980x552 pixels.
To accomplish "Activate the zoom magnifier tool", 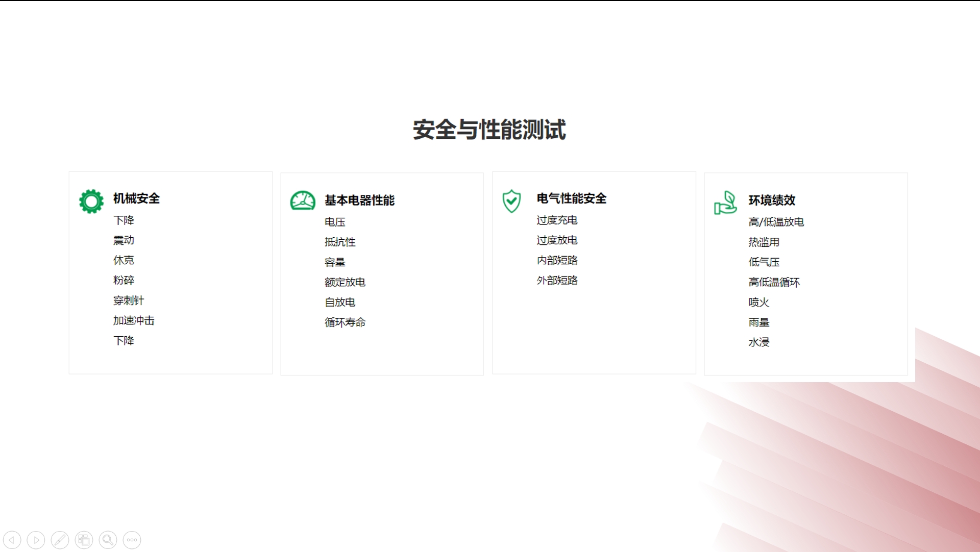I will 108,540.
